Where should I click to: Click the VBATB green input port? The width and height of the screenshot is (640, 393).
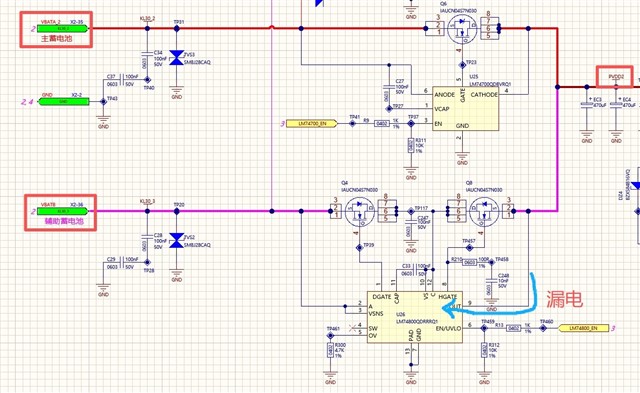coord(62,211)
